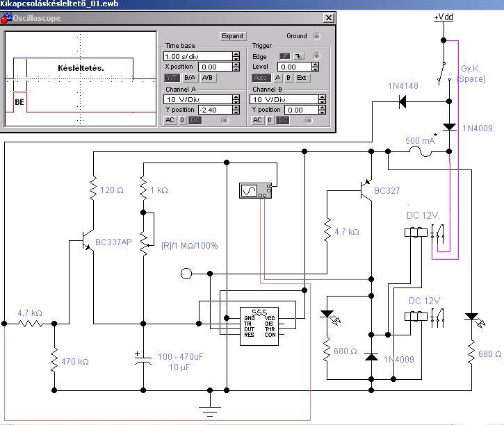Screen dimensions: 504x425
Task: Decrease Channel B Y position with the down arrow
Action: point(322,112)
